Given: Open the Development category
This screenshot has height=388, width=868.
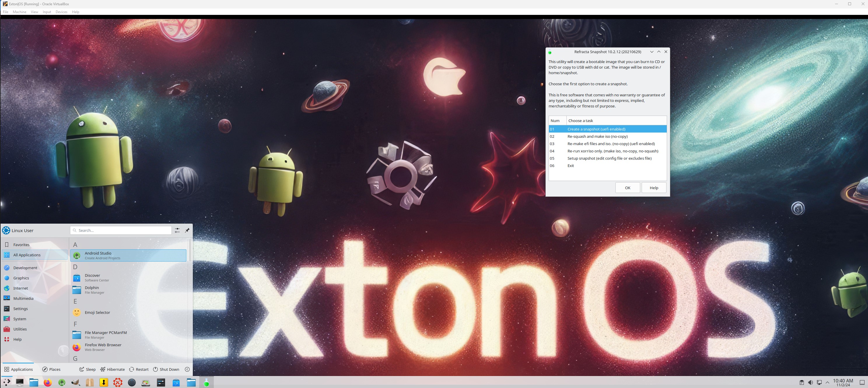Looking at the screenshot, I should pyautogui.click(x=35, y=267).
